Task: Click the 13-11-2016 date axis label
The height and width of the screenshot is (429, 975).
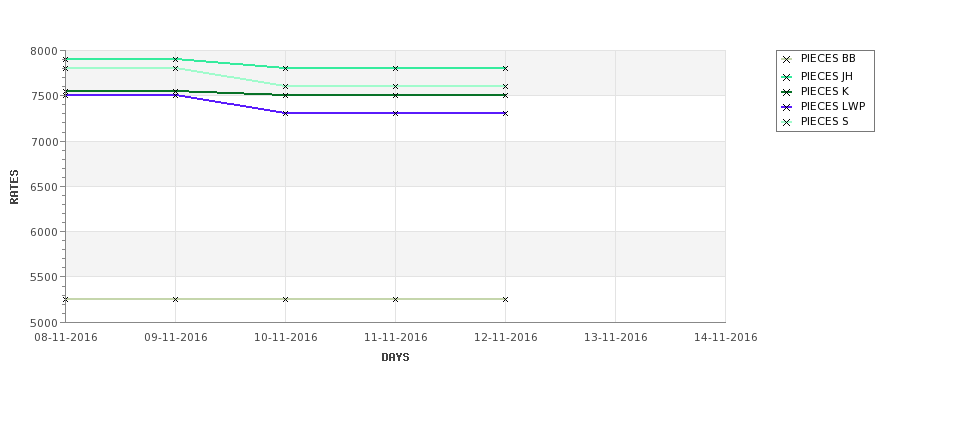Action: pos(616,338)
